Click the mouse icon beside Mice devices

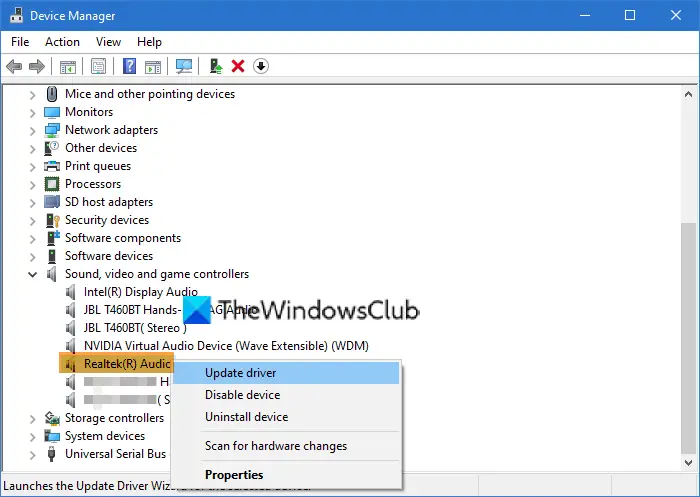(x=52, y=94)
